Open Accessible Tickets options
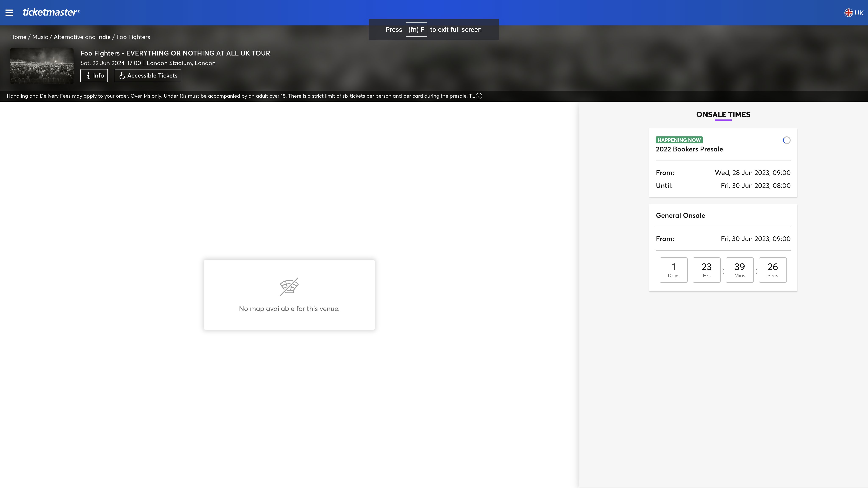 click(148, 76)
